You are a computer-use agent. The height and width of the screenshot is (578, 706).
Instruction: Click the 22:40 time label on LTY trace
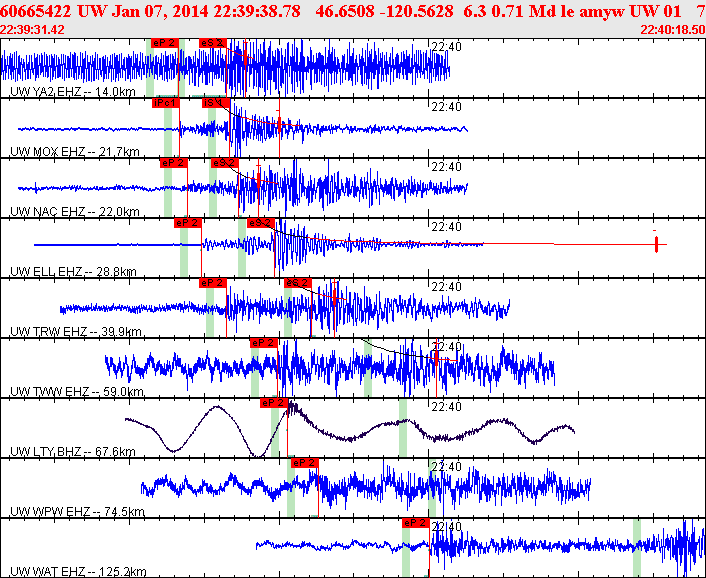coord(446,407)
